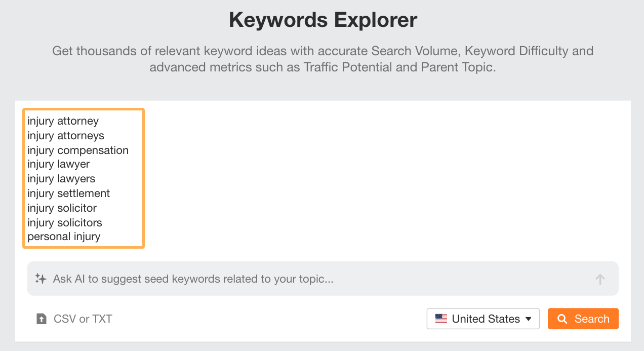The width and height of the screenshot is (644, 351).
Task: Click the Keywords Explorer heading
Action: pyautogui.click(x=323, y=20)
